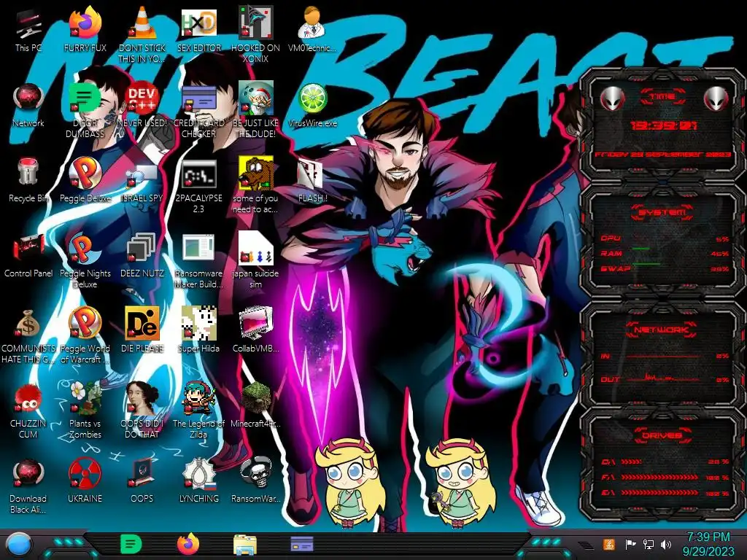Click the network IN graph line
747x560 pixels.
coord(663,356)
